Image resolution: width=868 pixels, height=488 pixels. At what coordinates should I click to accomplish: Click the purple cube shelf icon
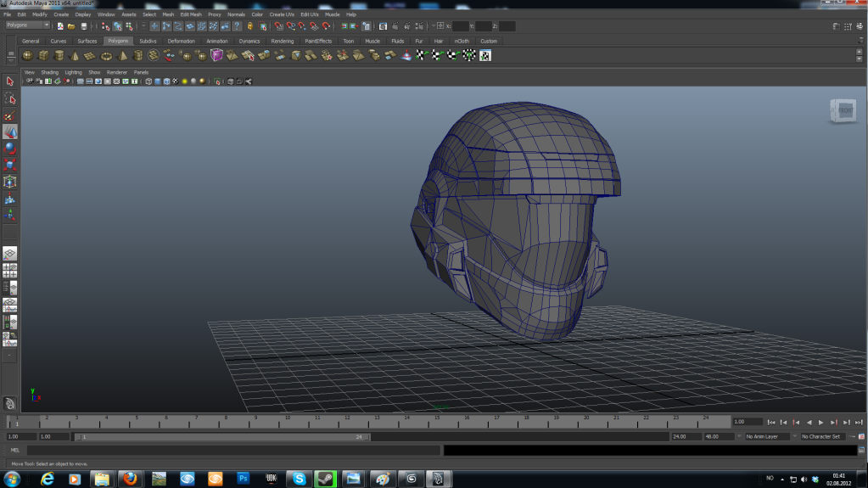216,55
